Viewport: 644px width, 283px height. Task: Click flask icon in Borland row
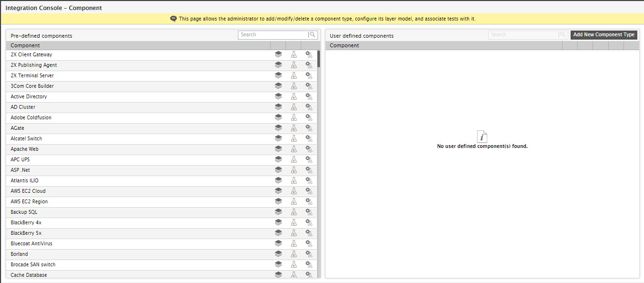tap(294, 254)
